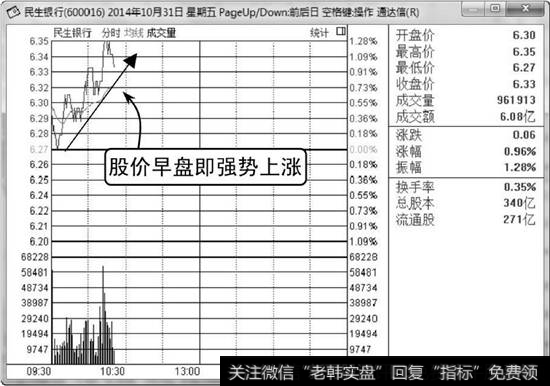Click the 最高价 value 6.35

click(x=524, y=52)
